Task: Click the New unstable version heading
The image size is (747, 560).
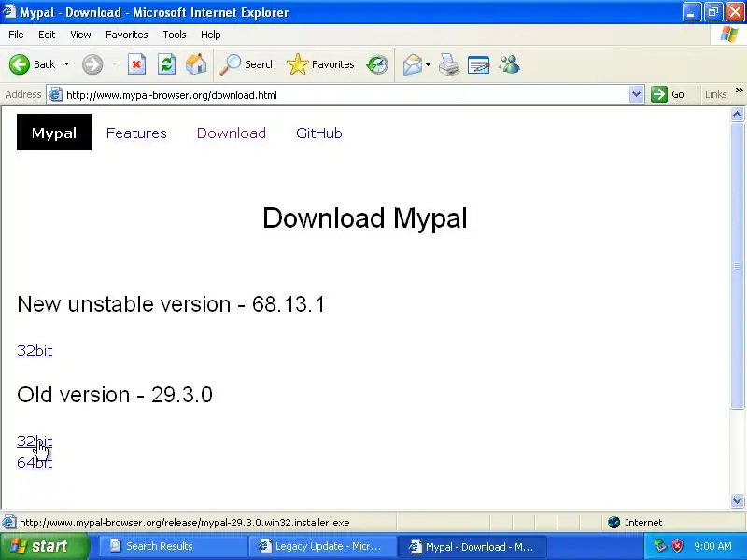Action: tap(171, 304)
